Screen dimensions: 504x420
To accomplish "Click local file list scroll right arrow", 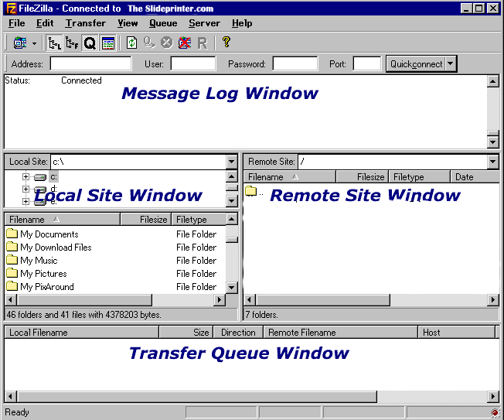I will [220, 300].
